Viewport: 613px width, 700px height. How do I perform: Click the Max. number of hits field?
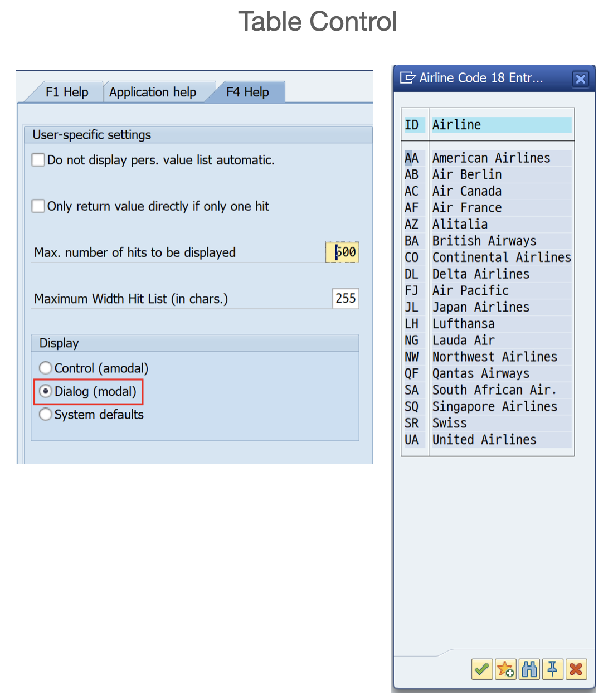[x=342, y=252]
